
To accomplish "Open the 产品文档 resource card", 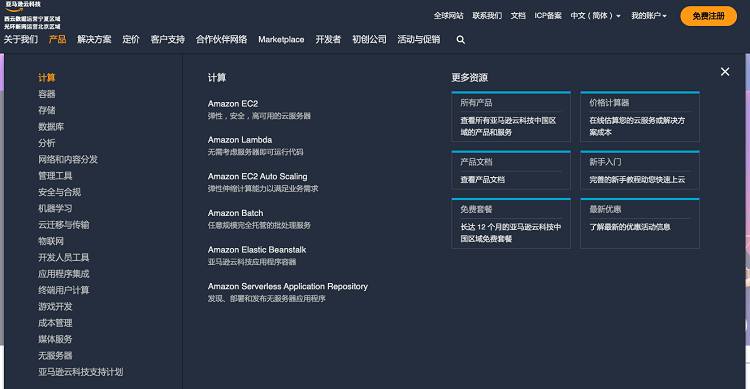I will point(511,170).
